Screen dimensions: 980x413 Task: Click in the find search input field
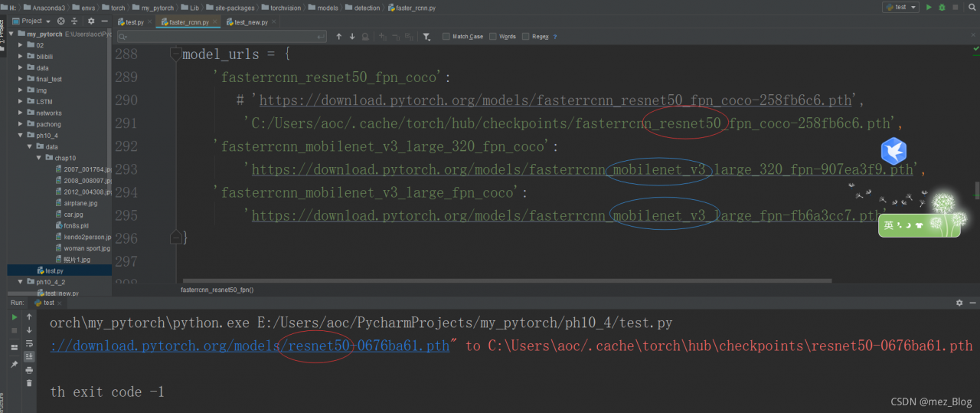222,36
